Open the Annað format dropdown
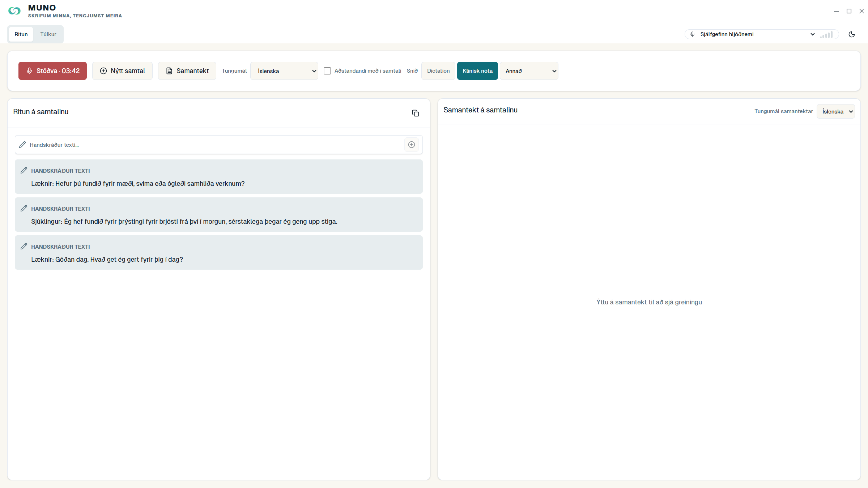 529,71
